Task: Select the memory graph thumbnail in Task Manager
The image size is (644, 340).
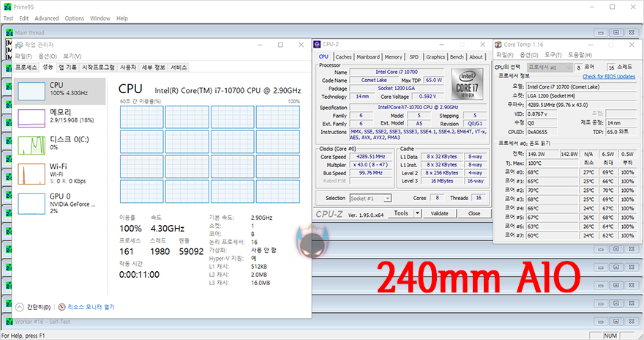Action: pos(31,118)
